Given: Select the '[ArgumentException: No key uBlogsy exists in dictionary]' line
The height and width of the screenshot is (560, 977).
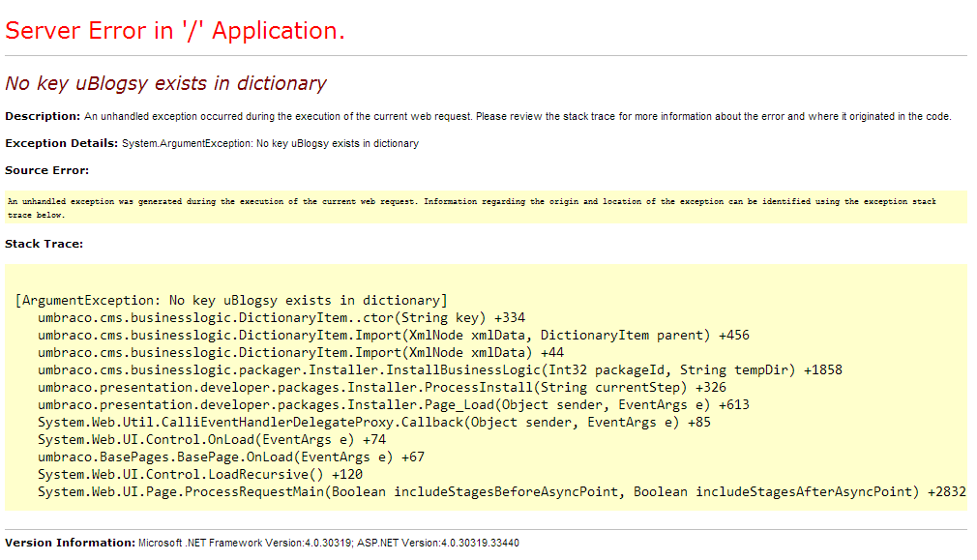Looking at the screenshot, I should pos(231,300).
